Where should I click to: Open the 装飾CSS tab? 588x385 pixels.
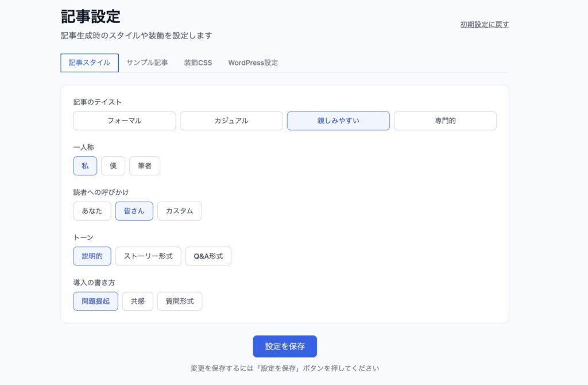pyautogui.click(x=197, y=63)
